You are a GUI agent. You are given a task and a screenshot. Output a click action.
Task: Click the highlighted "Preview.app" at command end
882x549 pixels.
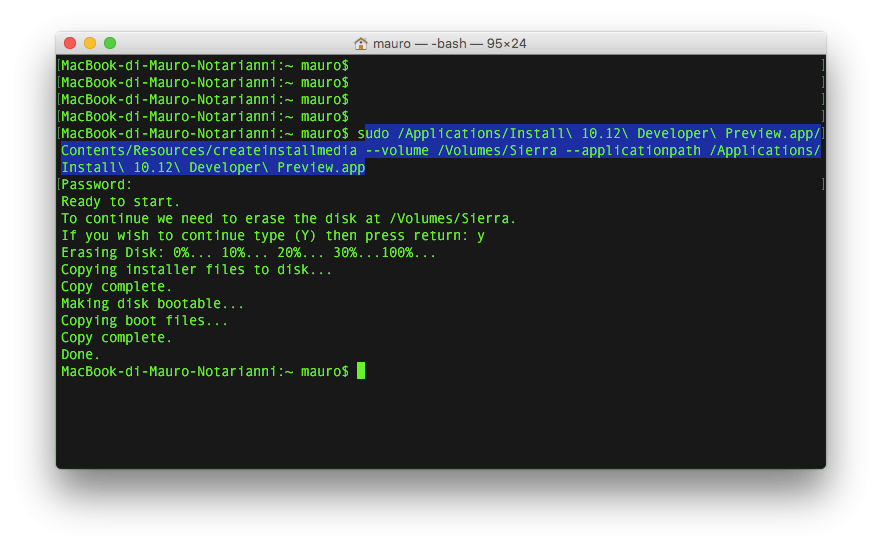click(x=321, y=167)
